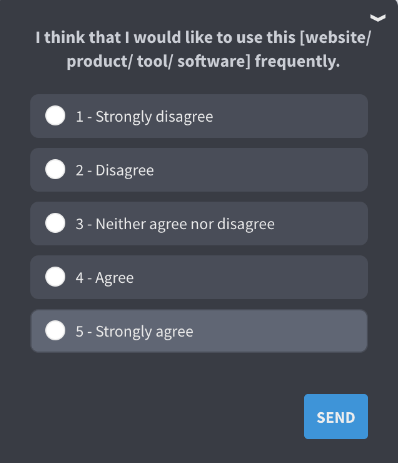Click the "3 - Neither agree nor disagree" text
Screen dimensions: 398x463
[175, 224]
